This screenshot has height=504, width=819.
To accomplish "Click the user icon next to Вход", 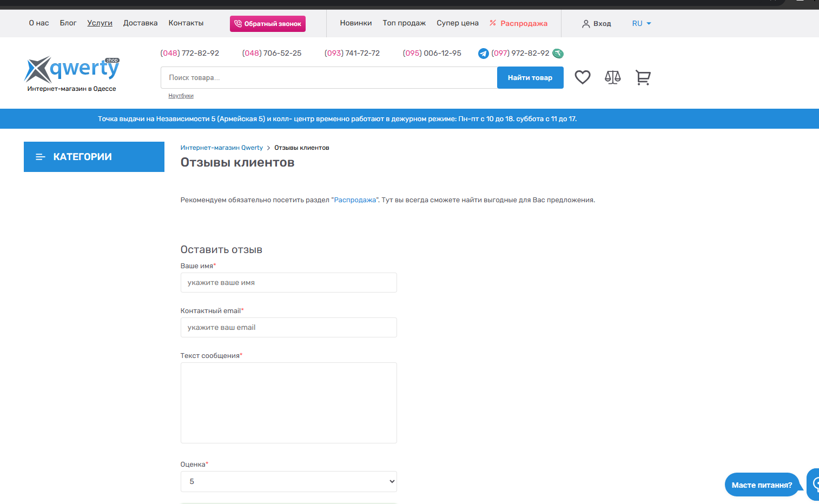I will pos(586,24).
